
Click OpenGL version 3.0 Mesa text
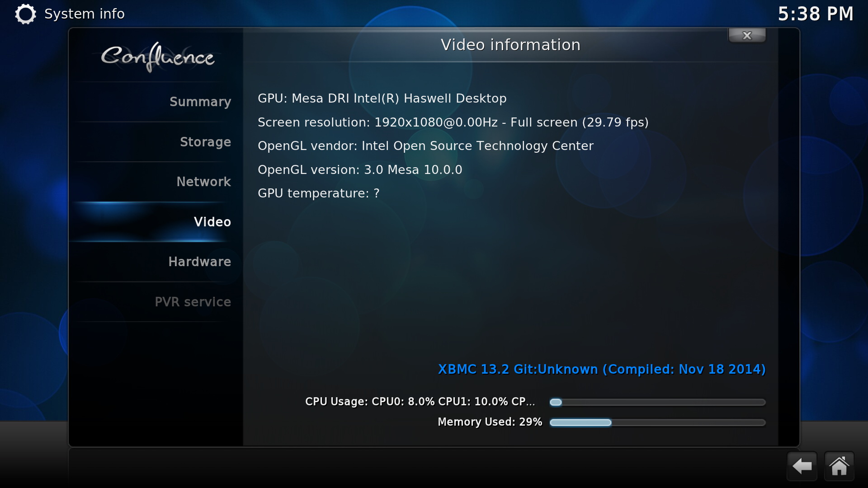click(x=360, y=170)
